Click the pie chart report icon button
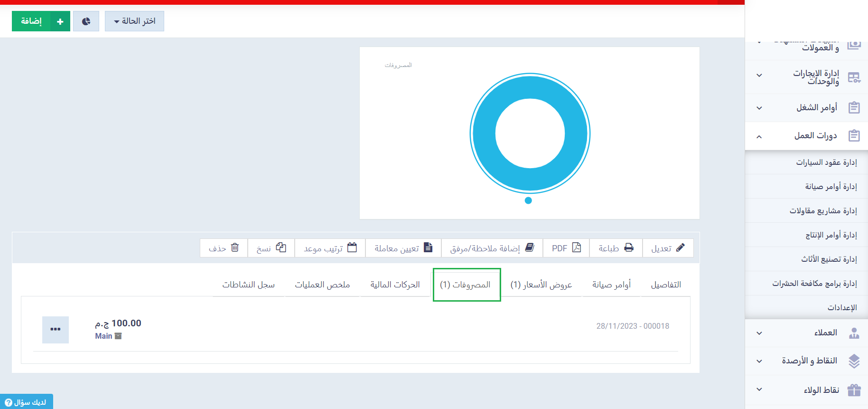The height and width of the screenshot is (409, 868). tap(86, 21)
